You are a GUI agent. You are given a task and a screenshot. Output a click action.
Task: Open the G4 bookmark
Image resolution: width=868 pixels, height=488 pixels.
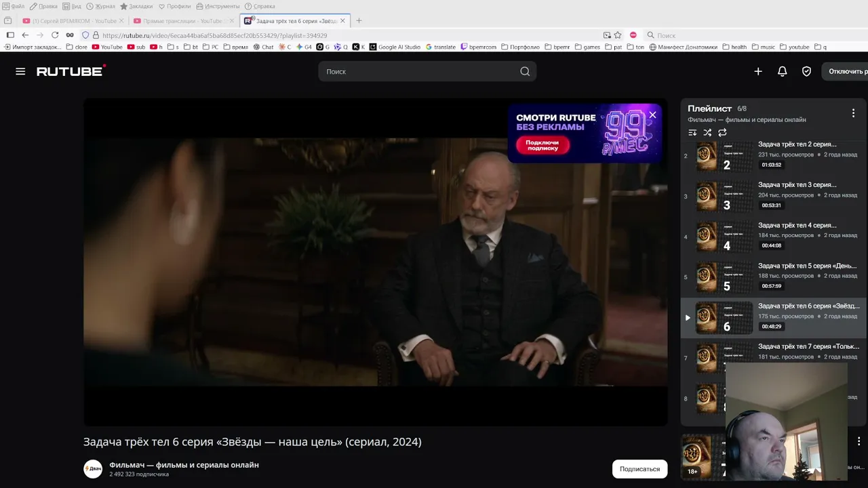point(304,47)
